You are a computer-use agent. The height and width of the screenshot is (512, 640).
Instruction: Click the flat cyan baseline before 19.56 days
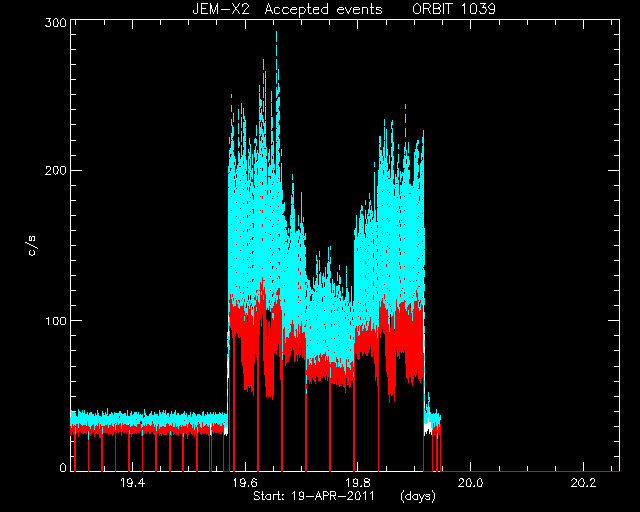coord(149,418)
